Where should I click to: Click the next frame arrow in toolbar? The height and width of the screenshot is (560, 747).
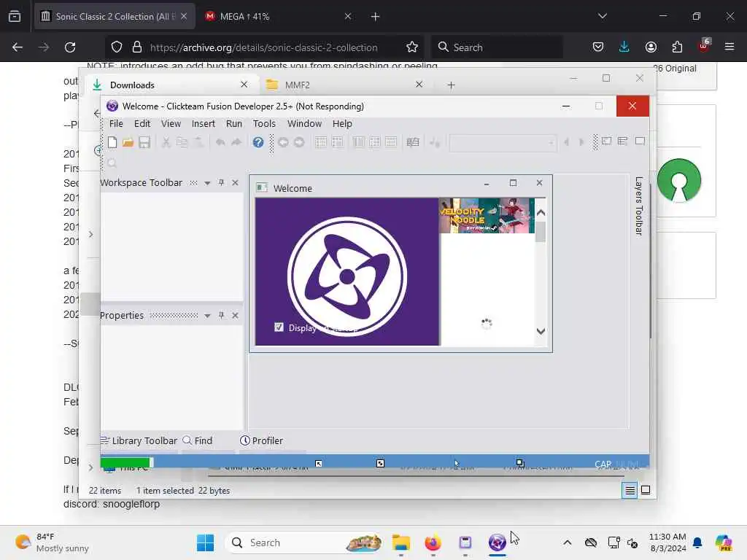pos(581,142)
